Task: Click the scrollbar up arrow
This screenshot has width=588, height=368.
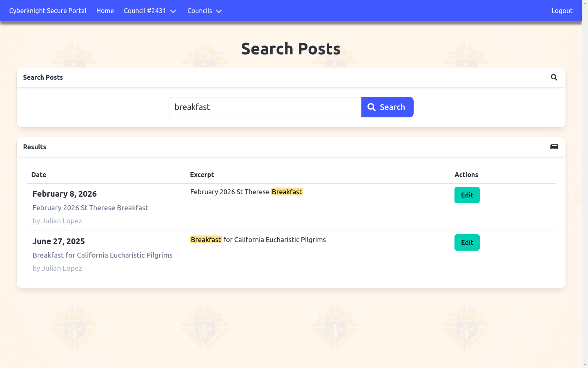Action: (585, 3)
